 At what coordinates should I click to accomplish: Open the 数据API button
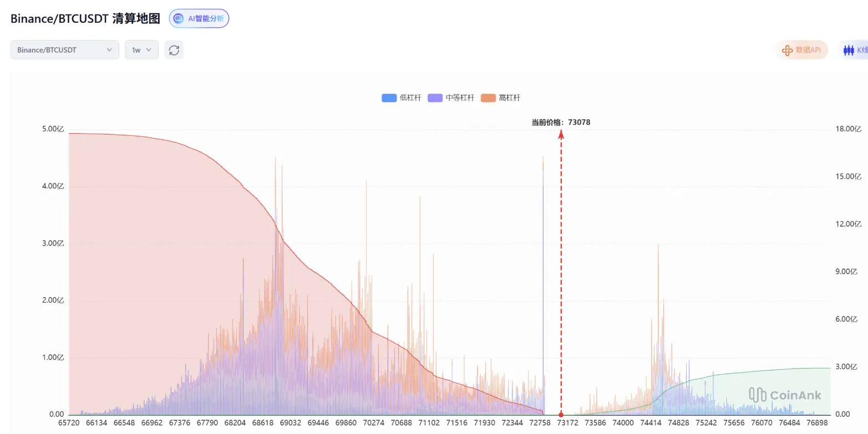[801, 50]
